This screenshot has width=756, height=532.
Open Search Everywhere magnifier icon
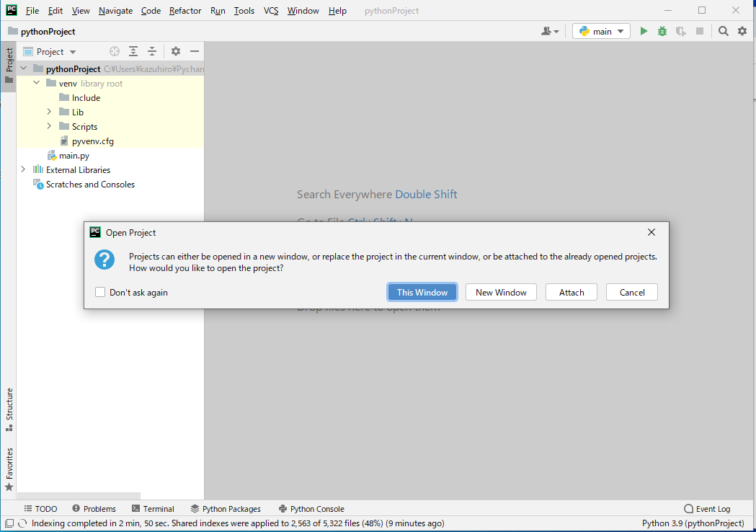click(x=724, y=31)
